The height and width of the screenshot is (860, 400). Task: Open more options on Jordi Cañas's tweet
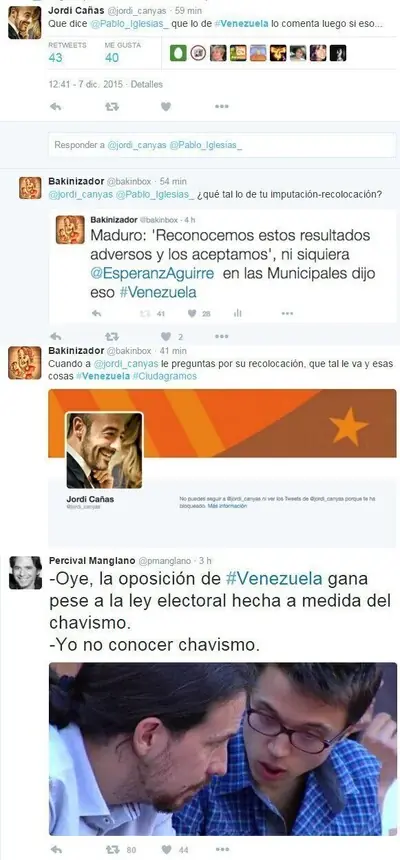[222, 107]
